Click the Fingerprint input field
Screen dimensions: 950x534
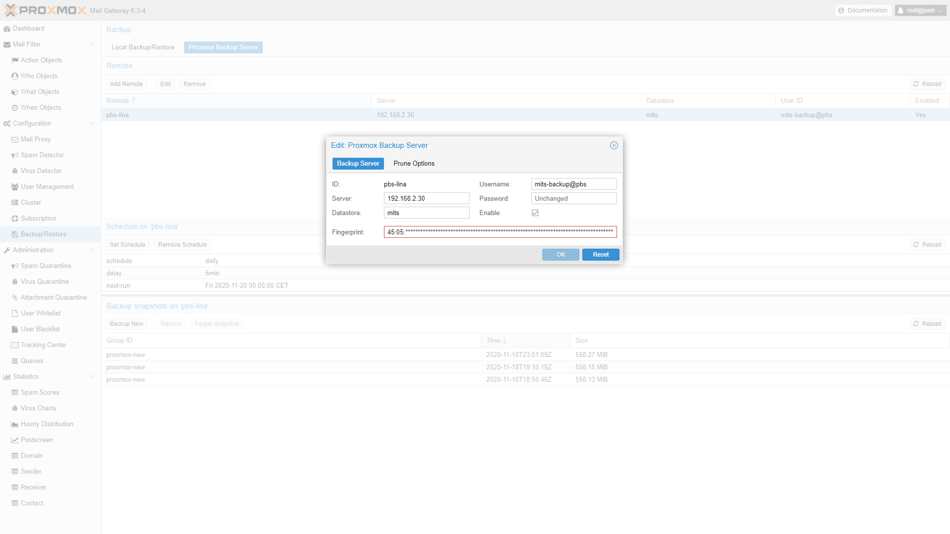[500, 232]
